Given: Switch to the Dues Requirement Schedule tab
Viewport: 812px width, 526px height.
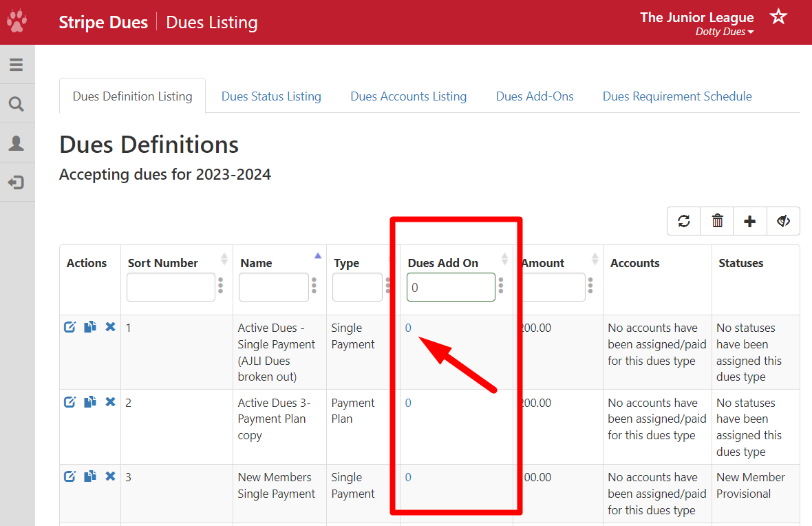Looking at the screenshot, I should point(677,96).
